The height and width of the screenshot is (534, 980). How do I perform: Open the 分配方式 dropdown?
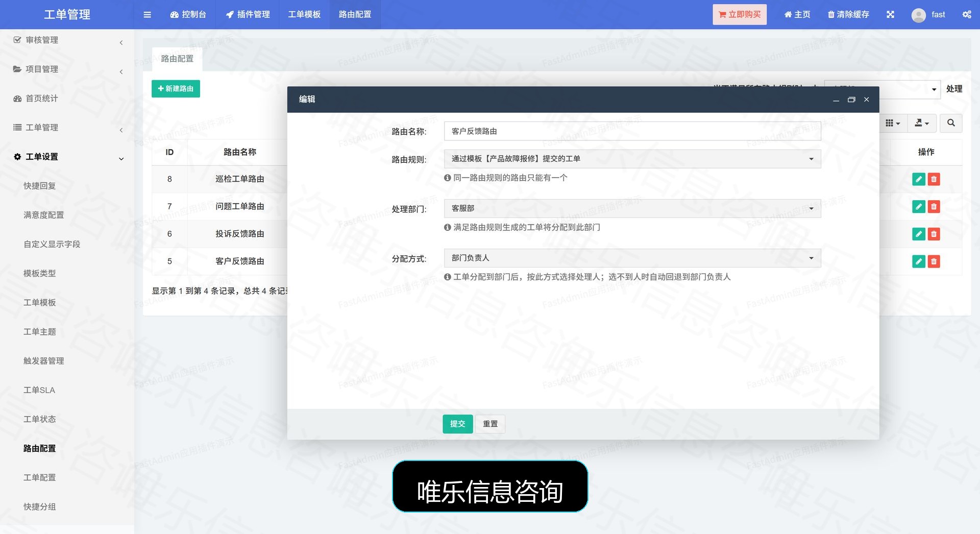632,258
